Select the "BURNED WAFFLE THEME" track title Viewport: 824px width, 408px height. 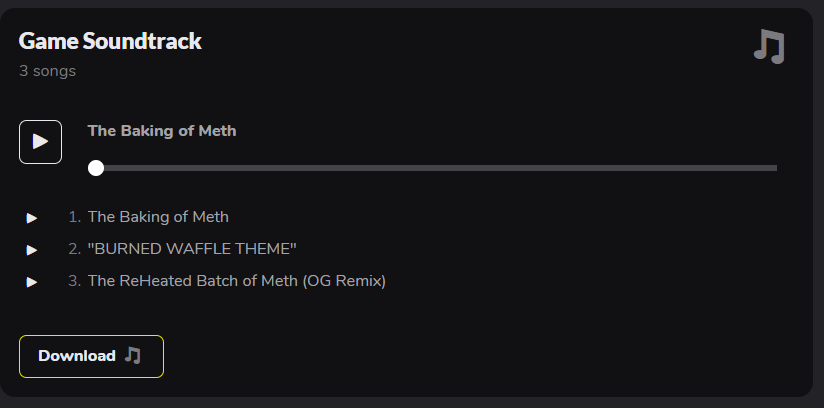192,249
